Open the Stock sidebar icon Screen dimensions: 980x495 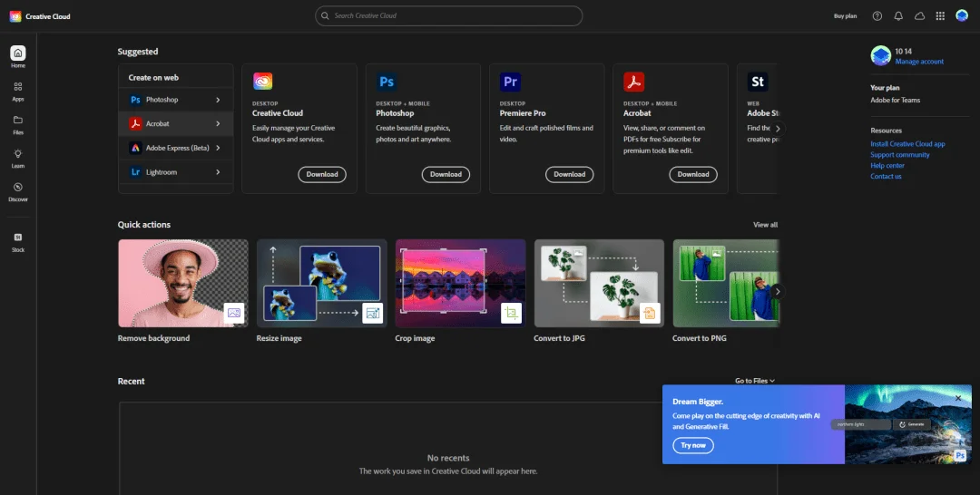tap(18, 238)
